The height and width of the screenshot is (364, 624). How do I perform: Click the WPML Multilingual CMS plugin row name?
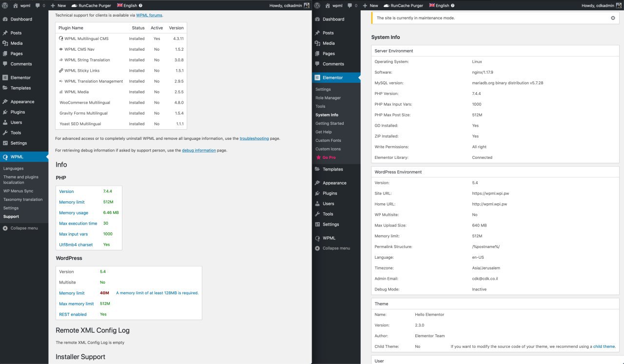[86, 38]
